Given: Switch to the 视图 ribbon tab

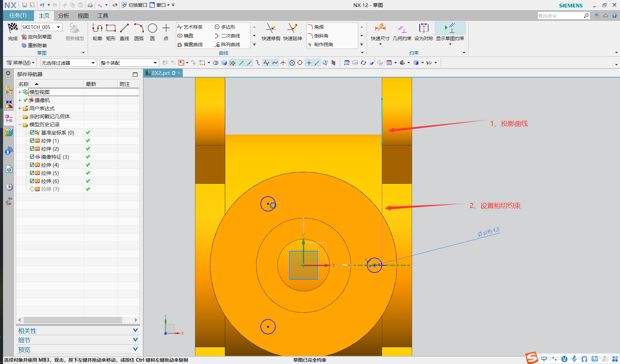Looking at the screenshot, I should pos(83,16).
